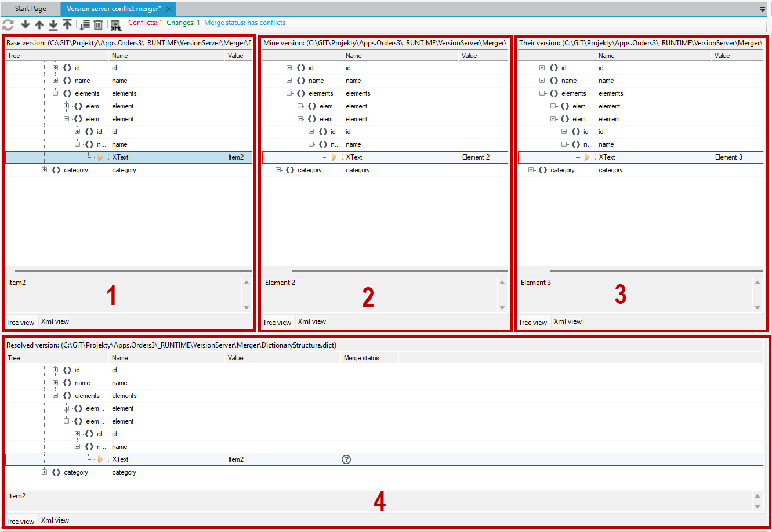Close the Version server conflict merger tab

[169, 9]
